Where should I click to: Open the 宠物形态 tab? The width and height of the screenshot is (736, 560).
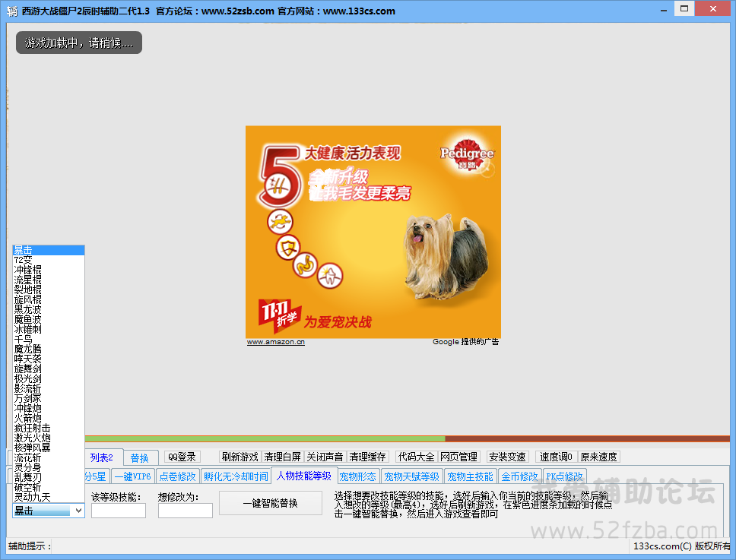pyautogui.click(x=357, y=476)
